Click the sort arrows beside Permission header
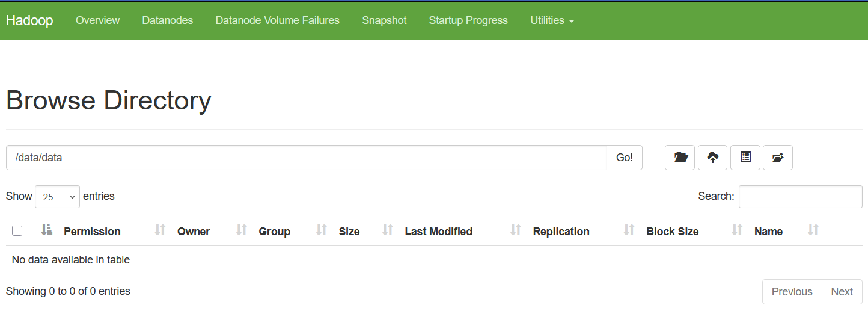868x311 pixels. (160, 230)
